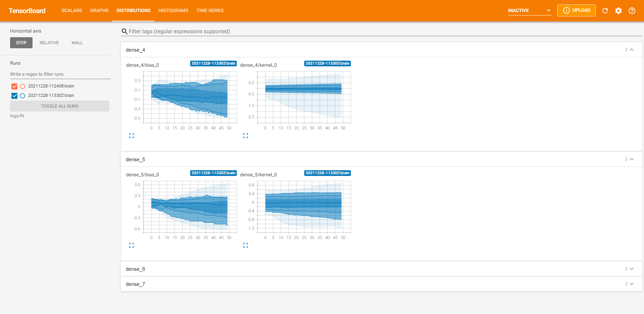
Task: Expand the dense_7 section chevron
Action: [632, 284]
